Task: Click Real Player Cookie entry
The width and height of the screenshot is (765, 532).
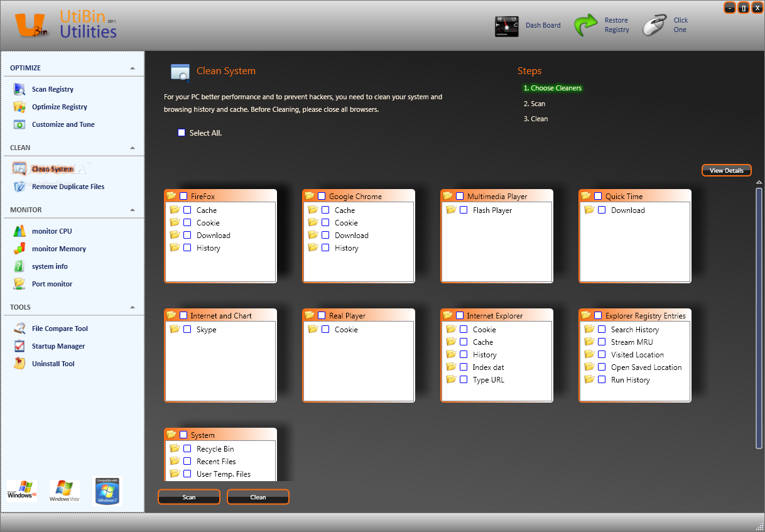Action: coord(346,330)
